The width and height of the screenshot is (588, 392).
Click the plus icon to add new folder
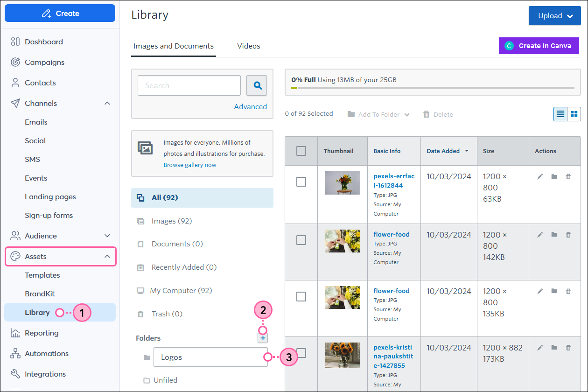pos(263,338)
